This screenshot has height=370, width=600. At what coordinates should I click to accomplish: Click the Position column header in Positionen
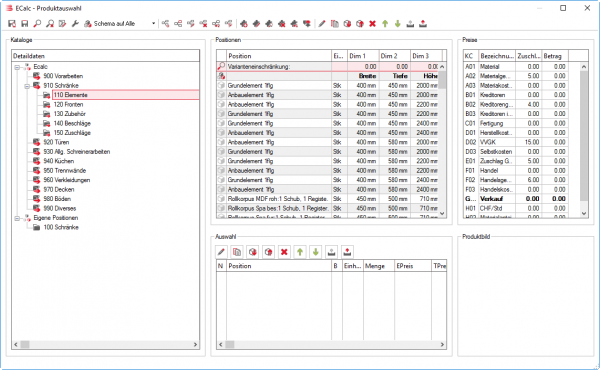coord(279,56)
